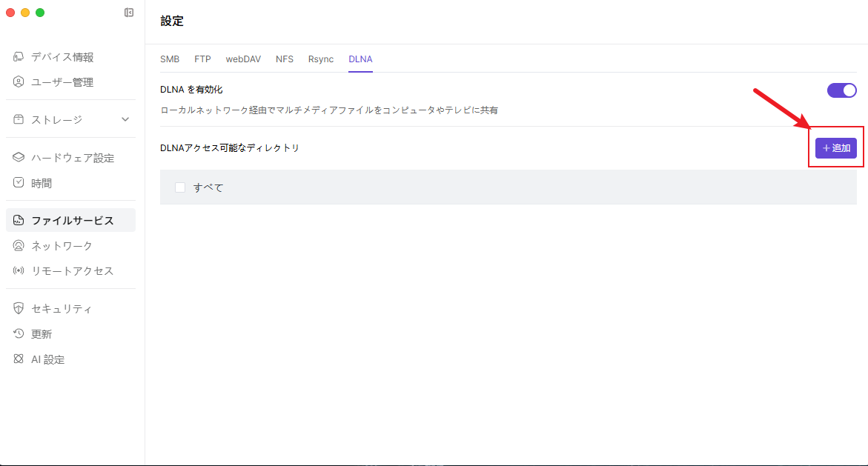The width and height of the screenshot is (868, 466).
Task: Click the Add (追加) directory button
Action: click(x=835, y=148)
